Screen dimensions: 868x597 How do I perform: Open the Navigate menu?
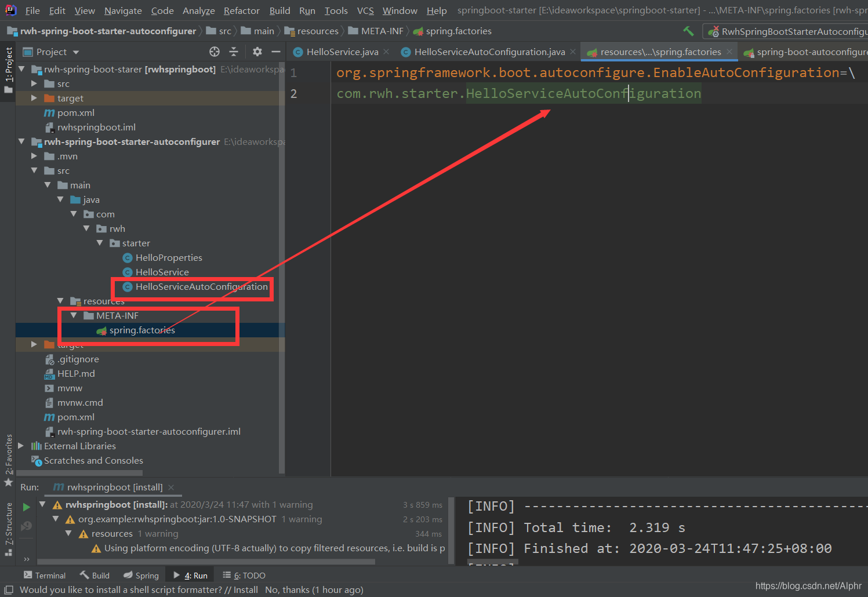pyautogui.click(x=123, y=10)
